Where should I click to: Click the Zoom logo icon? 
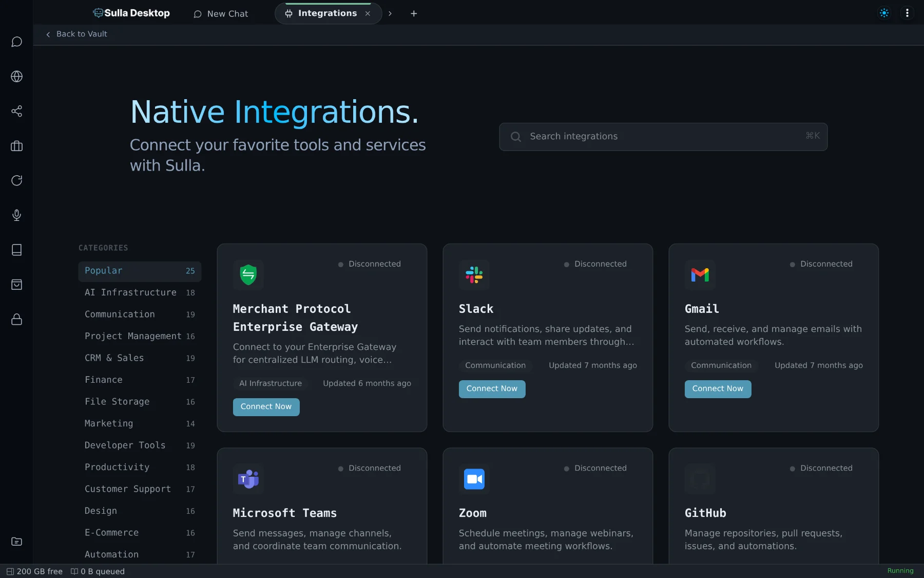[474, 479]
